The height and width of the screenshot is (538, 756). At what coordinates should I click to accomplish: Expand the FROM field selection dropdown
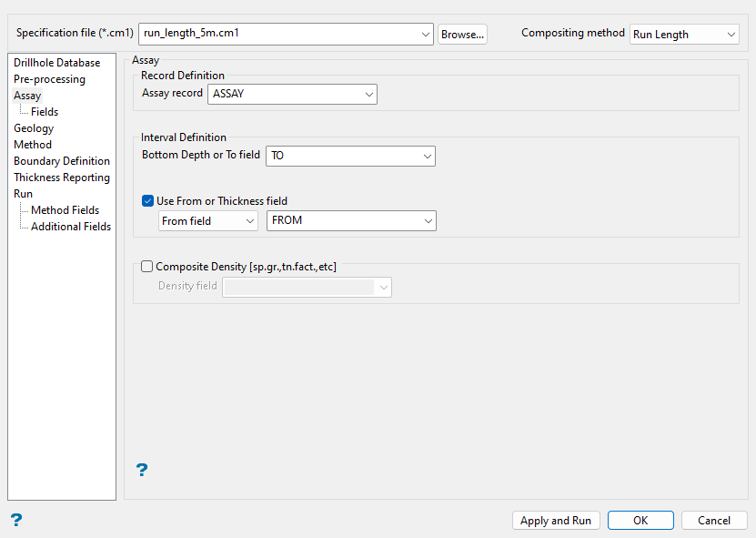[428, 221]
